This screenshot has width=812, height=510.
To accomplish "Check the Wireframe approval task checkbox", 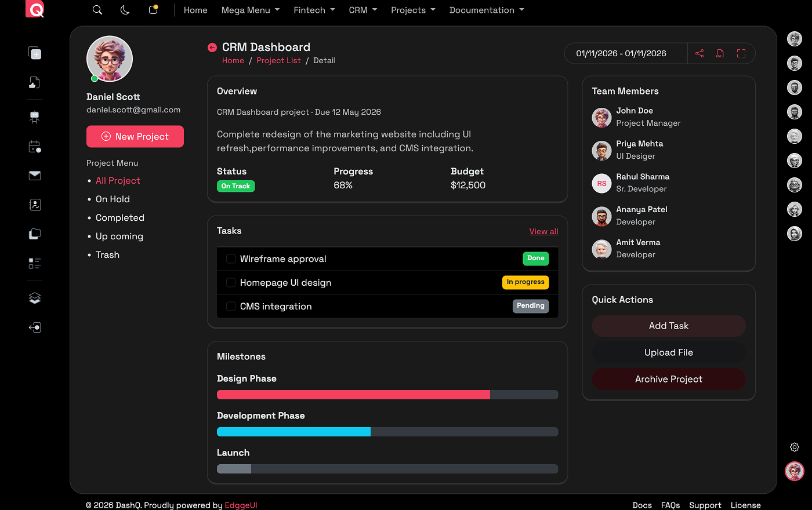I will click(231, 258).
